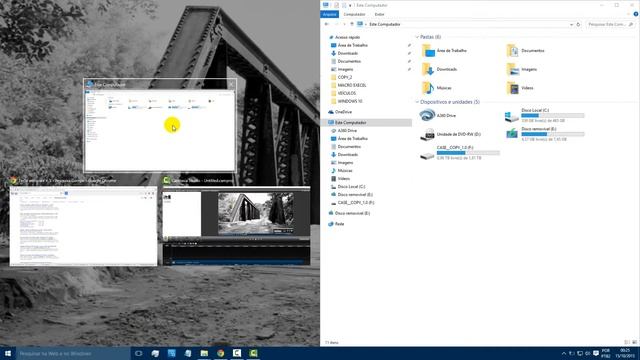
Task: Open the volume icon in system tray
Action: pyautogui.click(x=588, y=353)
